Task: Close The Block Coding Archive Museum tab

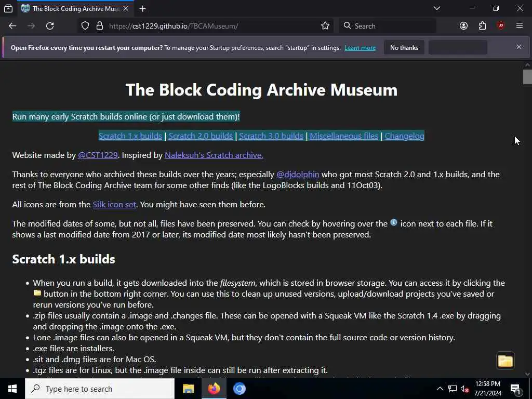Action: pos(126,8)
